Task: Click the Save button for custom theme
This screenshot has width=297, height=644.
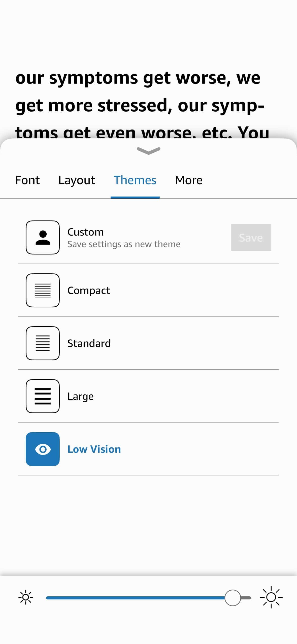Action: tap(251, 237)
